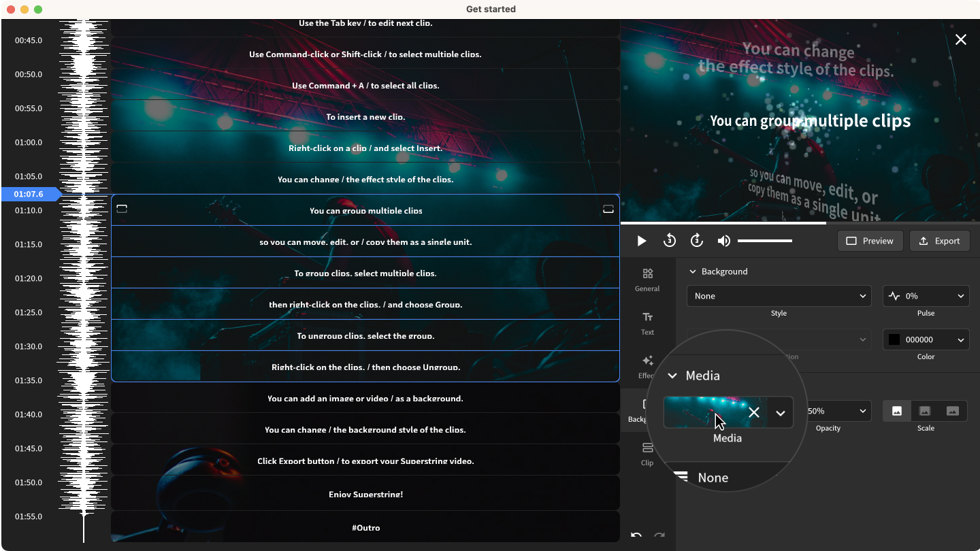980x551 pixels.
Task: Click the audio waveform track
Action: [84, 280]
